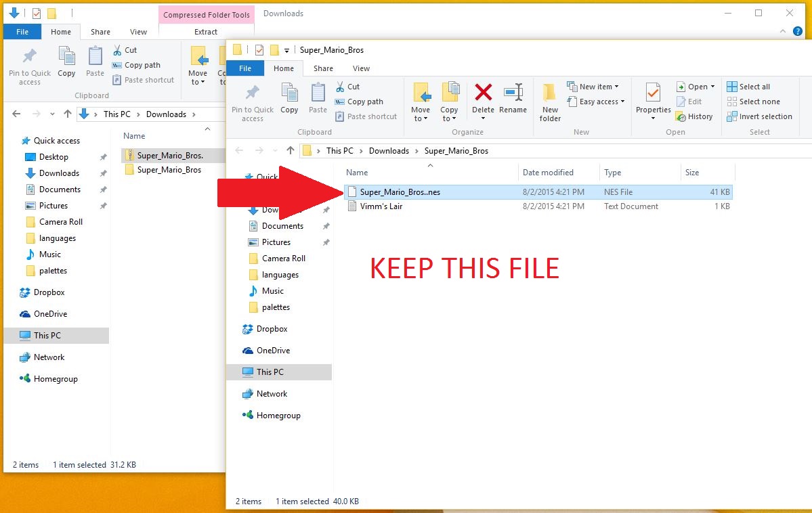This screenshot has height=513, width=812.
Task: Open the Quick Access Toolbar customize arrow
Action: (x=286, y=50)
